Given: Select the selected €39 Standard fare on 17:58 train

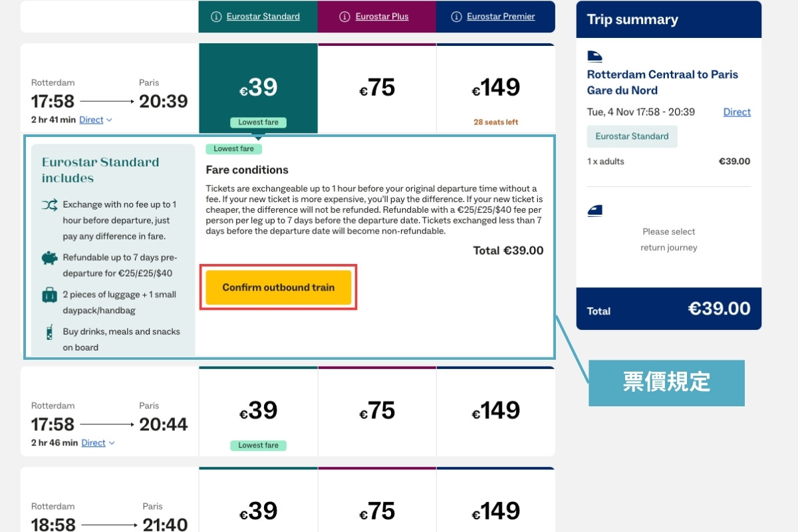Looking at the screenshot, I should 258,88.
